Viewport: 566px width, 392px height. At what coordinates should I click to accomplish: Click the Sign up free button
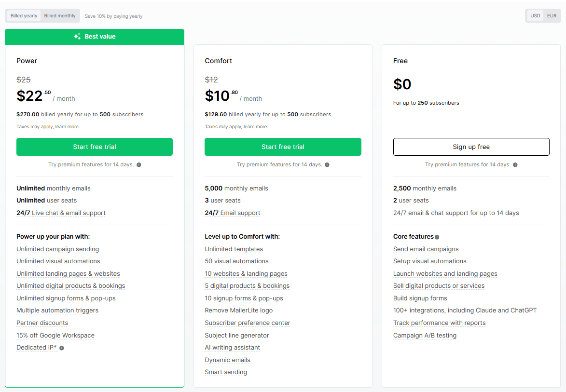[x=471, y=147]
